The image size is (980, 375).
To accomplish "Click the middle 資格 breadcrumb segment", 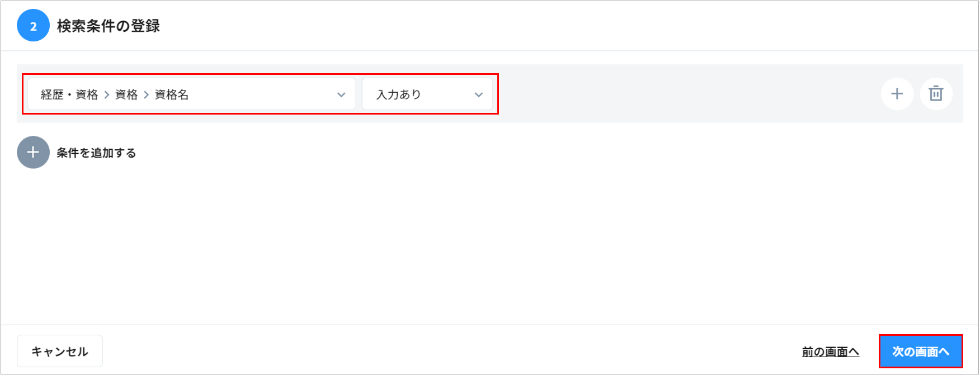I will click(126, 95).
